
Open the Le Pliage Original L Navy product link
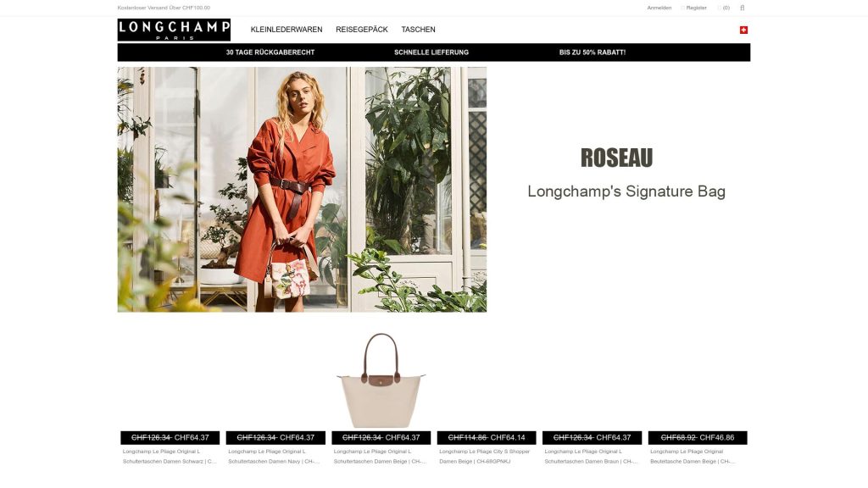coord(274,457)
